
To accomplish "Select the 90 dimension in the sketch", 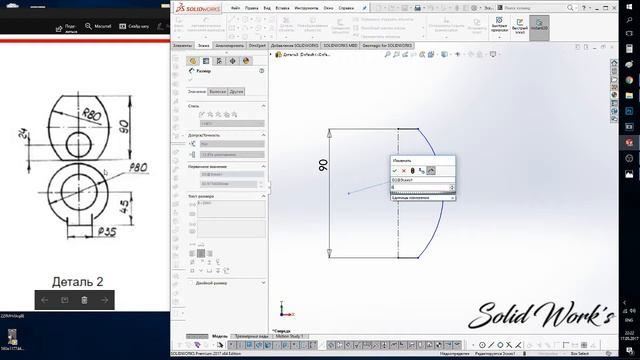I will click(323, 165).
